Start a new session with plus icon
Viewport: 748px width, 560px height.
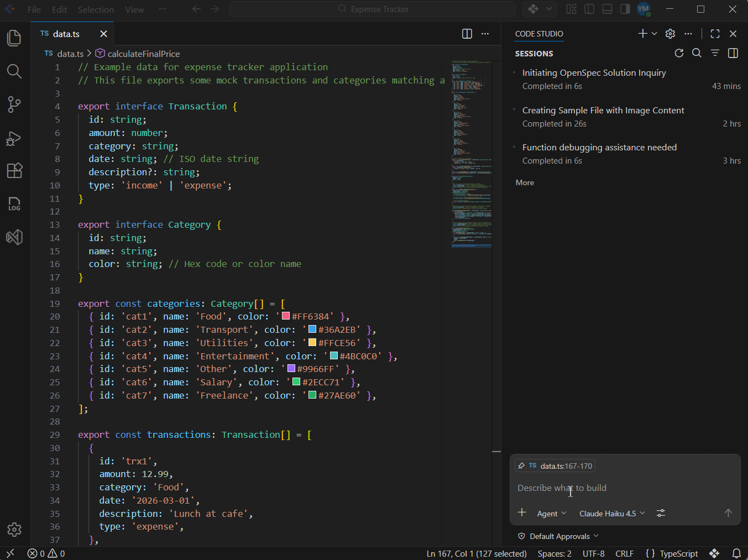point(642,34)
